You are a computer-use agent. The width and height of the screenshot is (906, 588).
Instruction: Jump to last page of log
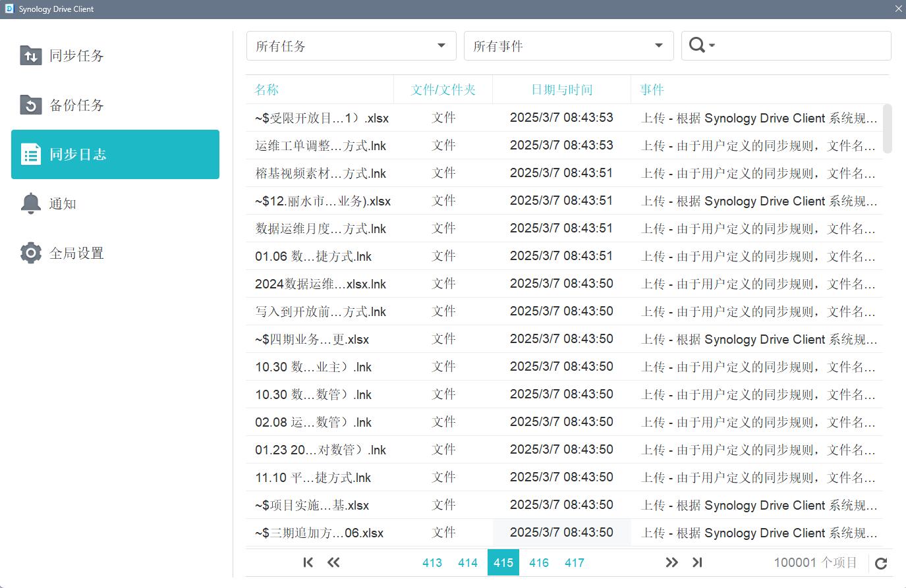coord(697,562)
